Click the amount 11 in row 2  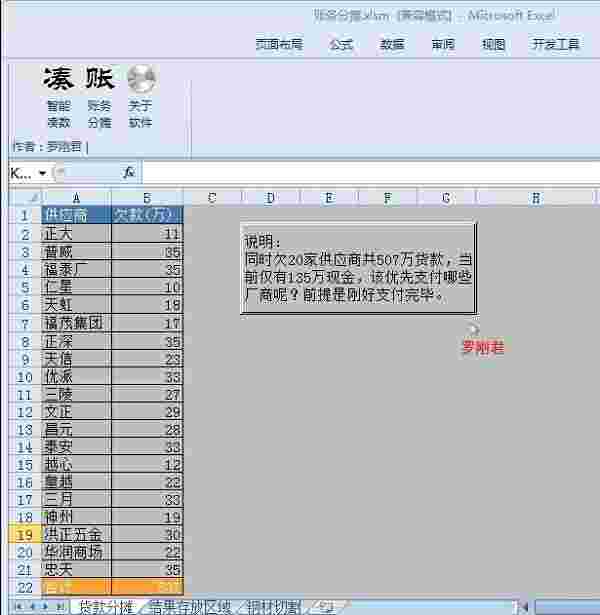[147, 234]
